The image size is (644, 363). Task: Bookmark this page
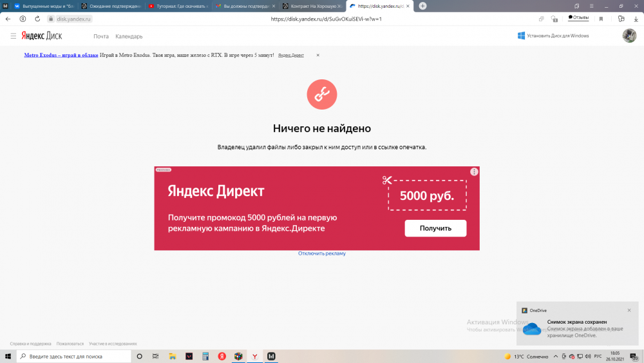[601, 19]
